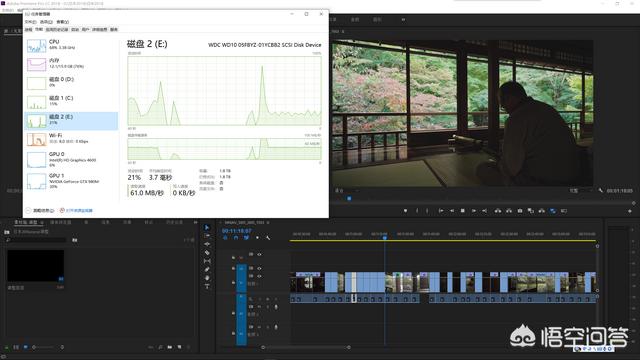
Task: Toggle sync lock on the top video track
Action: pos(251,254)
